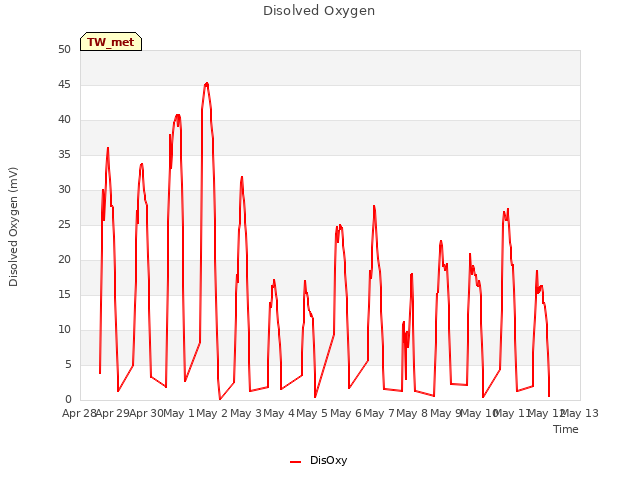Image resolution: width=640 pixels, height=480 pixels.
Task: Click the y-axis tick value 5
Action: coord(68,364)
